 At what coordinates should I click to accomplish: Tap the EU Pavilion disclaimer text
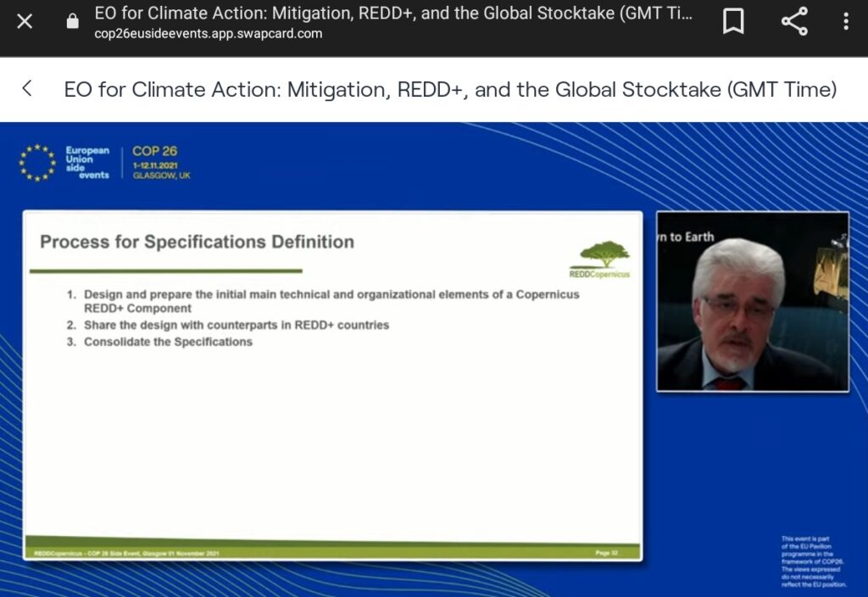(813, 561)
